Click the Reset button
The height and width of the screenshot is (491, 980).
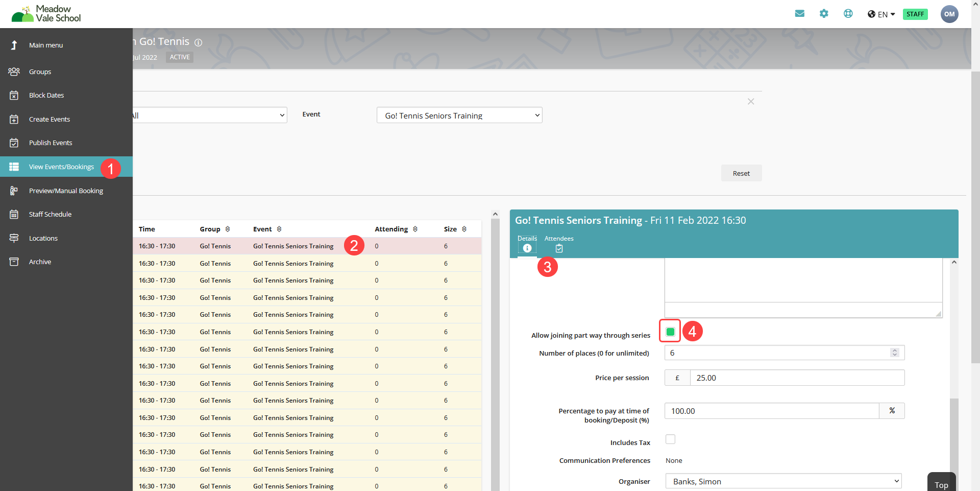tap(741, 173)
